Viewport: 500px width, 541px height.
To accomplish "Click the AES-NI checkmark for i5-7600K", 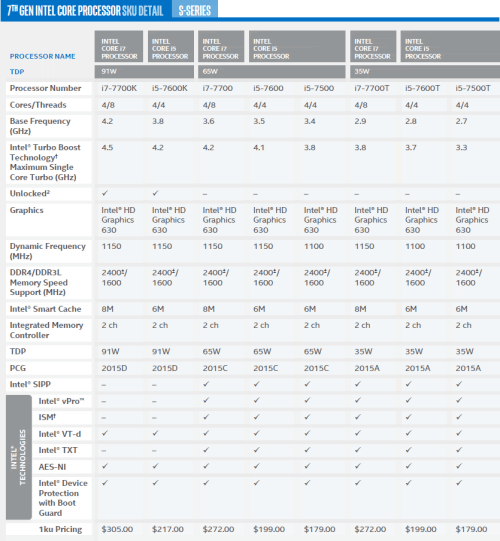I will tap(156, 466).
